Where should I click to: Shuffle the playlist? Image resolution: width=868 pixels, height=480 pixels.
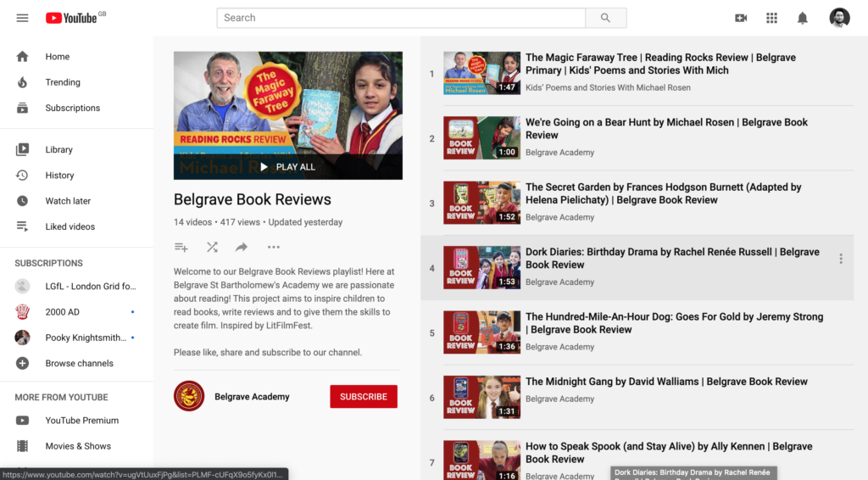point(212,247)
